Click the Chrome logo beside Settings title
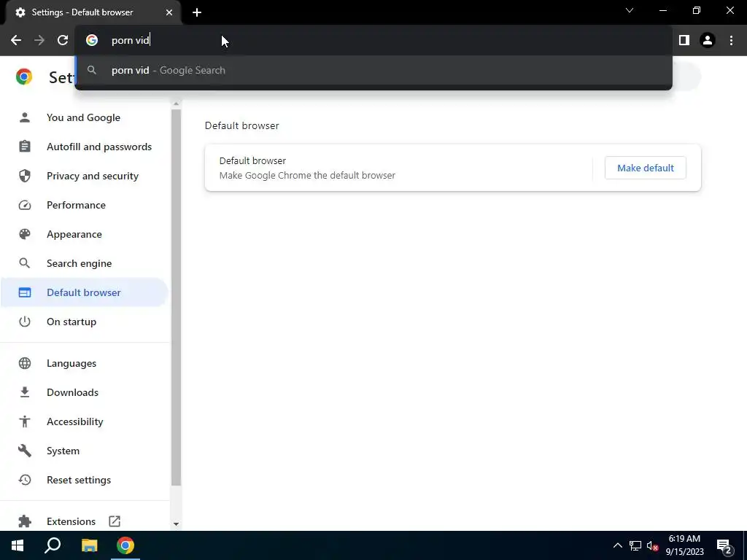 [x=24, y=77]
